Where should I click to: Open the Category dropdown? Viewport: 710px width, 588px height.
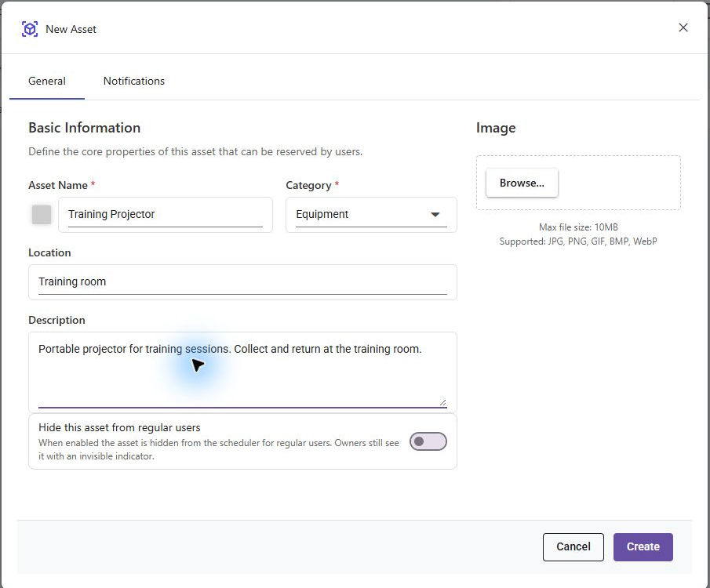tap(371, 215)
